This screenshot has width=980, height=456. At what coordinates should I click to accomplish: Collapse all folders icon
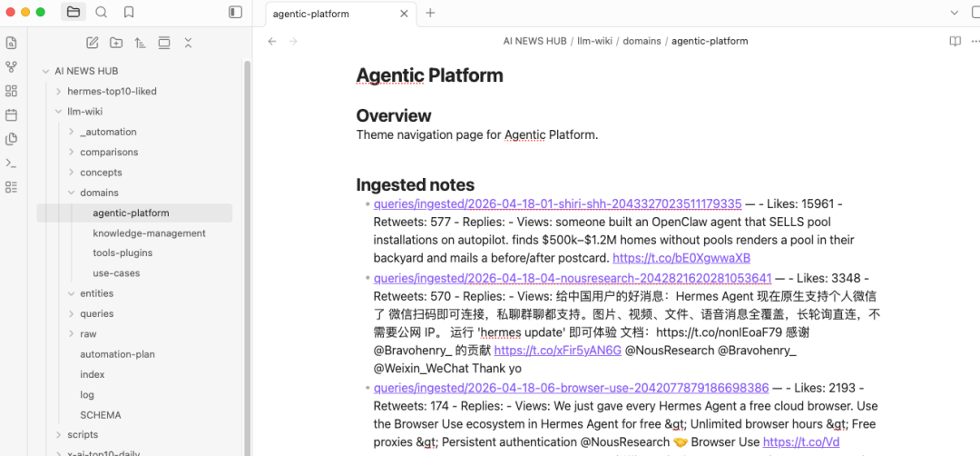coord(188,43)
